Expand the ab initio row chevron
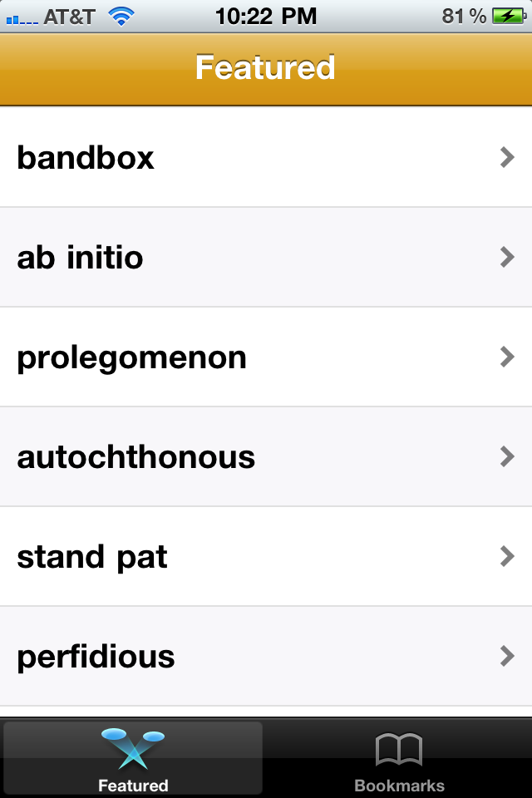This screenshot has height=798, width=532. pos(507,257)
